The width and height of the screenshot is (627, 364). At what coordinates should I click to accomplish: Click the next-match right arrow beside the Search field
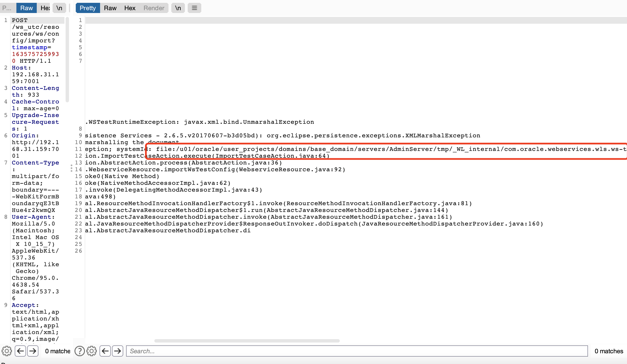point(118,351)
